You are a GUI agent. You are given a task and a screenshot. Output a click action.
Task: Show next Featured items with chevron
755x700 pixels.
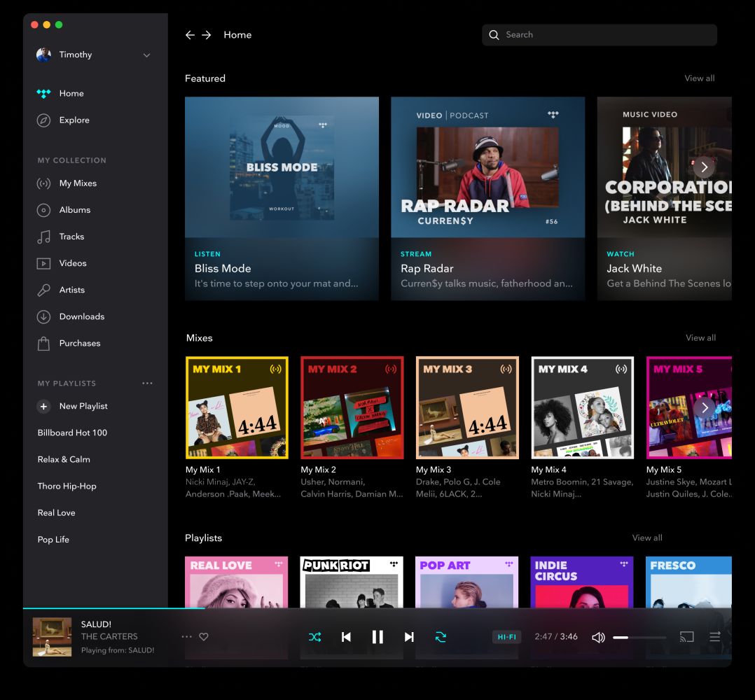(x=705, y=167)
